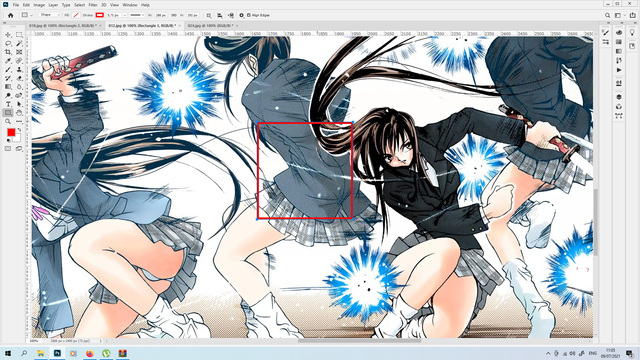Reset default foreground and background colors
This screenshot has width=640, height=360.
[8, 141]
